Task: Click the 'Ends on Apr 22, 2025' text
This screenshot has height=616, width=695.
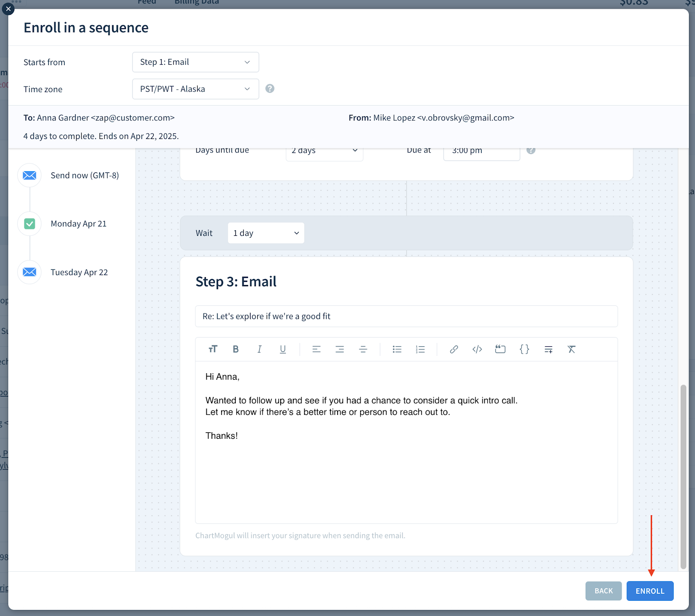Action: tap(139, 136)
